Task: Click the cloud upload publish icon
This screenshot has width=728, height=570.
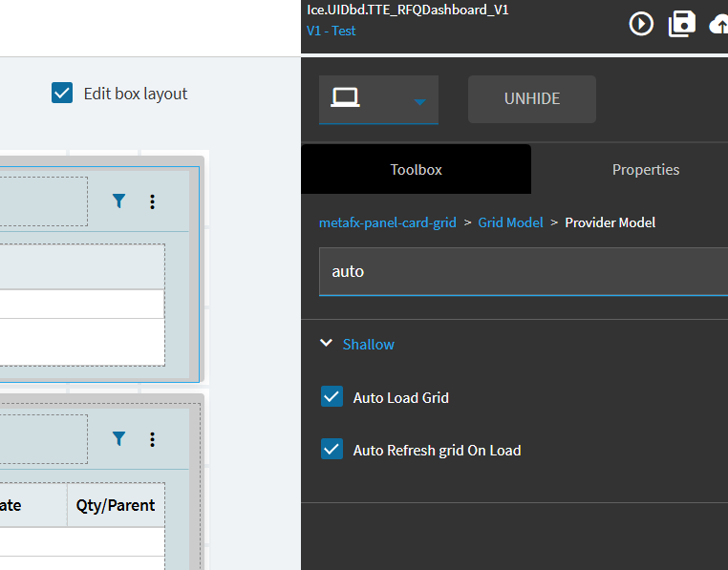Action: point(718,24)
